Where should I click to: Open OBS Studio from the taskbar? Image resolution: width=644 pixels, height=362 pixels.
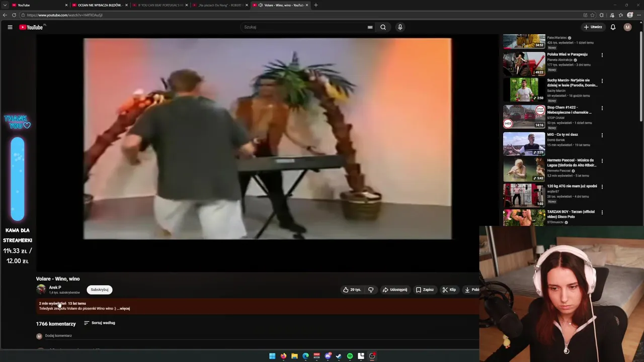pyautogui.click(x=372, y=356)
